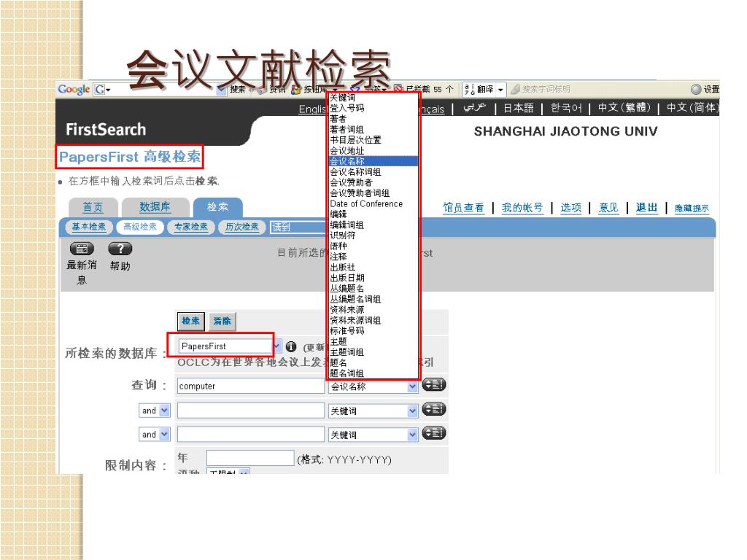Open third row 关键词 index dropdown
The image size is (747, 560).
[413, 435]
